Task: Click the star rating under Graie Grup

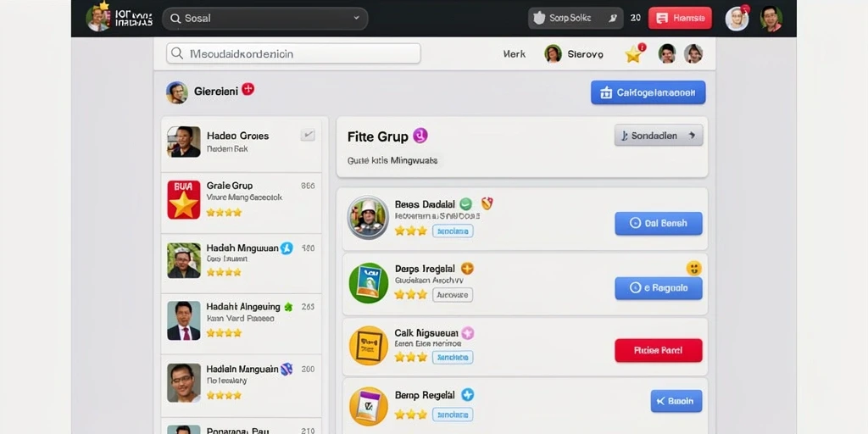Action: click(x=224, y=212)
